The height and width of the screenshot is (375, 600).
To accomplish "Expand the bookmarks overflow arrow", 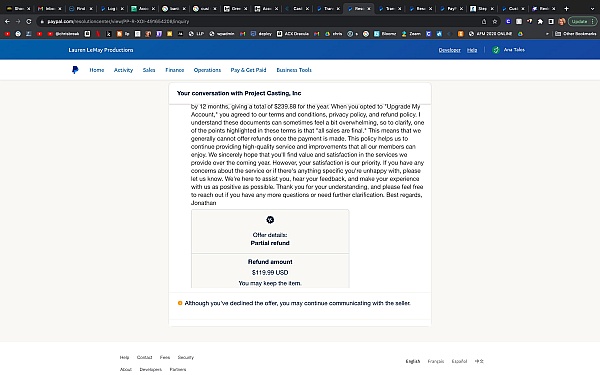I will point(547,34).
